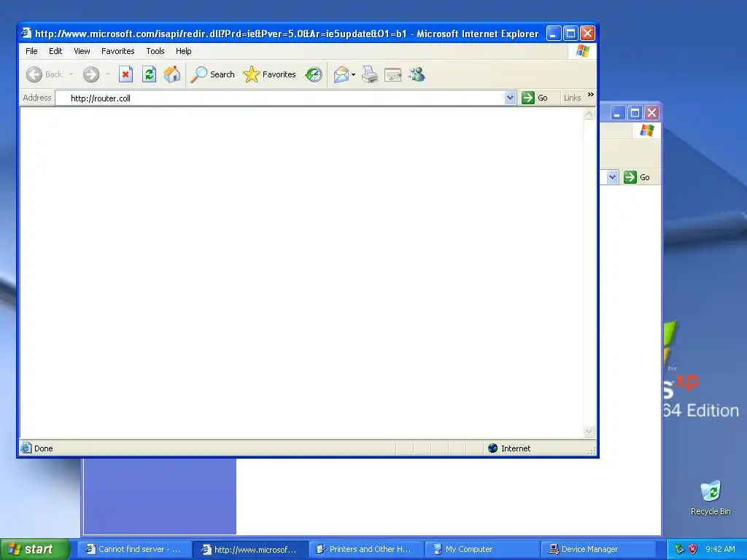This screenshot has height=560, width=747.
Task: Open the Start menu
Action: coord(34,549)
